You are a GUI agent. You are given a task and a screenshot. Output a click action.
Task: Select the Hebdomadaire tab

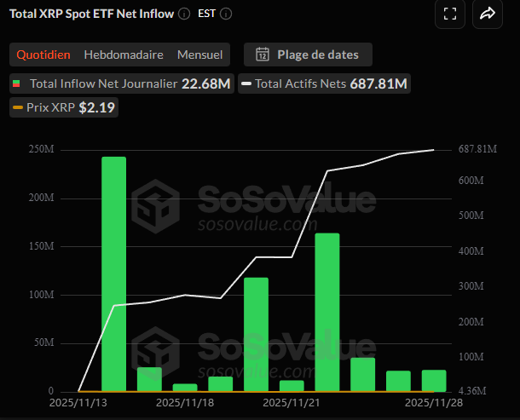point(123,55)
